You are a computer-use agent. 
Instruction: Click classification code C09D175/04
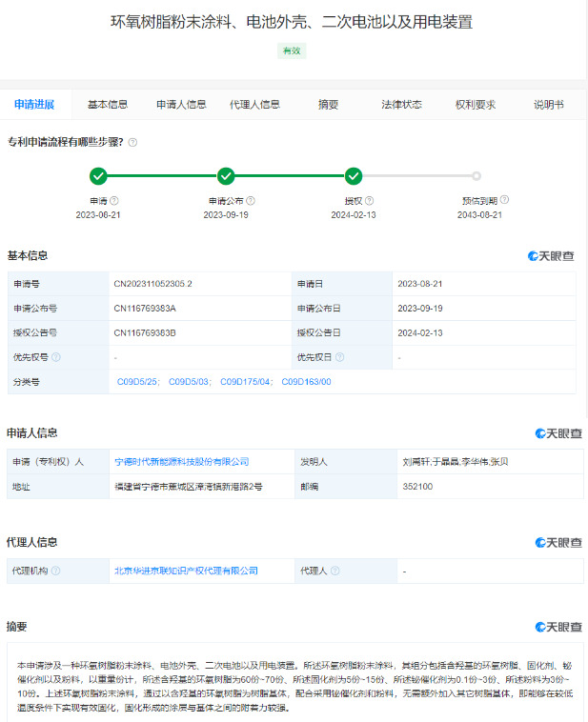pyautogui.click(x=245, y=382)
